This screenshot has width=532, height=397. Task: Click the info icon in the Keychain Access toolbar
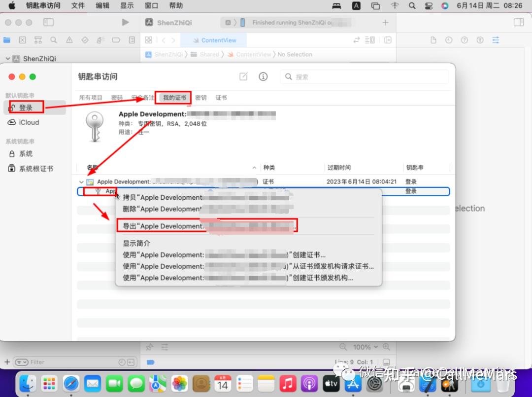click(263, 76)
